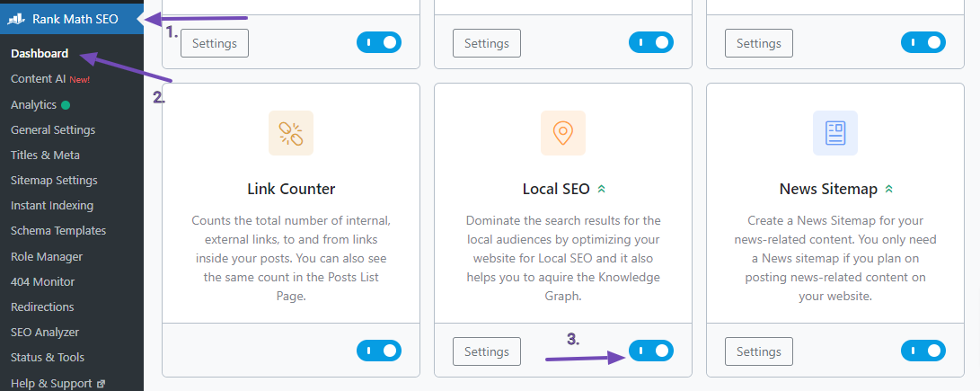The image size is (980, 391).
Task: Click the Link Counter module icon
Action: pyautogui.click(x=291, y=133)
